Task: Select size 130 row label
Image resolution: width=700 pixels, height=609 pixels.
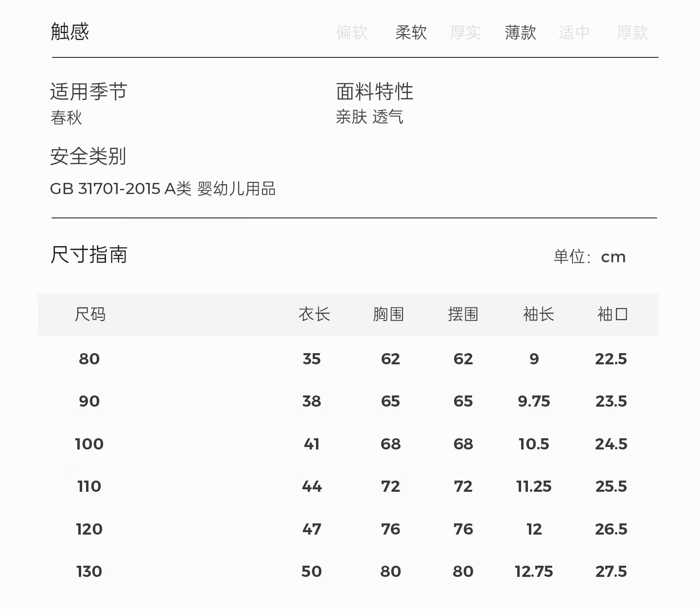Action: tap(89, 572)
